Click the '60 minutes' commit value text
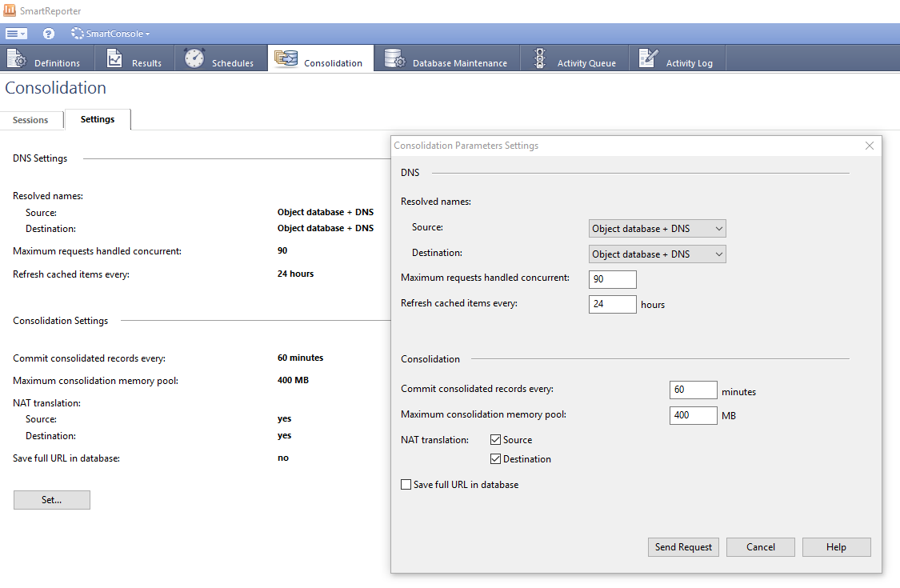 coord(300,358)
